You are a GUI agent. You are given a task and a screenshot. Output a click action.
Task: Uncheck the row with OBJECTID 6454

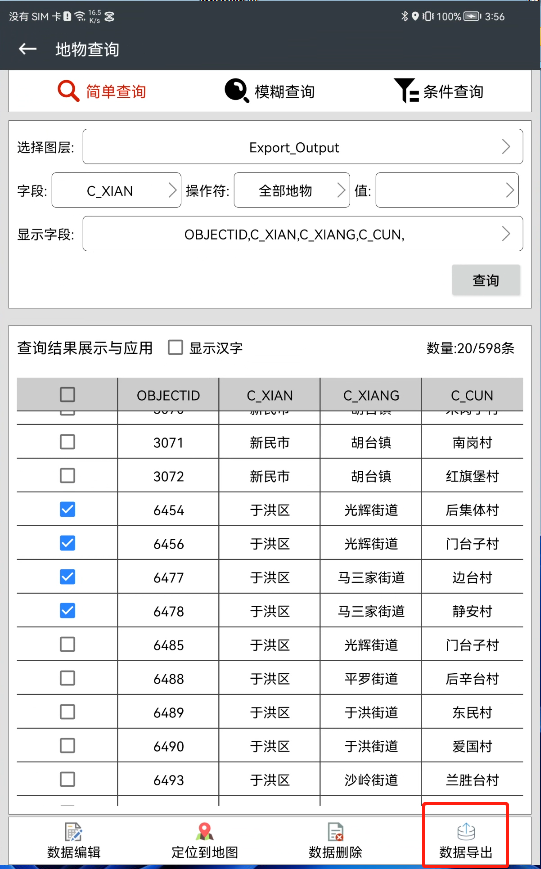[x=67, y=509]
